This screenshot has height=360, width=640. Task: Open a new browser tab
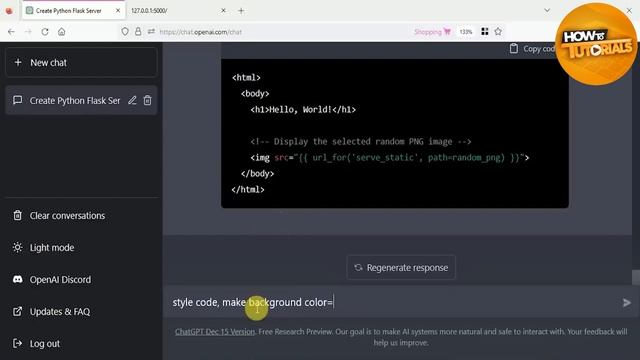coord(241,11)
